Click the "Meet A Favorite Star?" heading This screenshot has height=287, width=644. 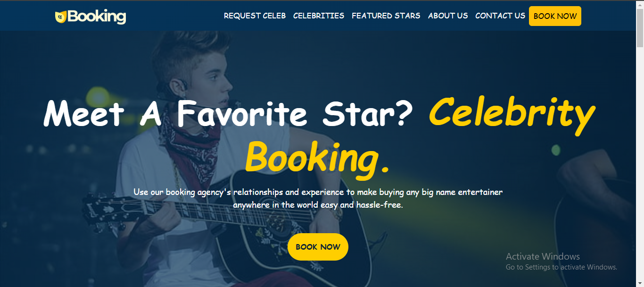(228, 113)
